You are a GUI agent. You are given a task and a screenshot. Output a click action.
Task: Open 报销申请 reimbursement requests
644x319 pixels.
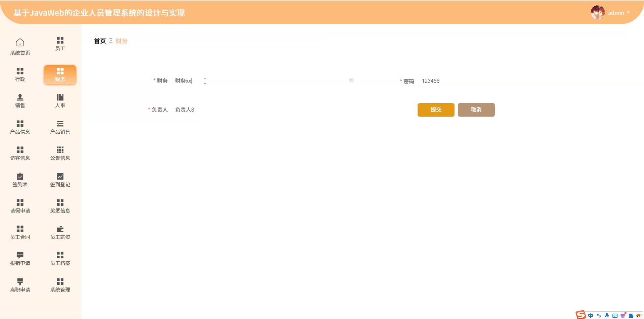(20, 259)
